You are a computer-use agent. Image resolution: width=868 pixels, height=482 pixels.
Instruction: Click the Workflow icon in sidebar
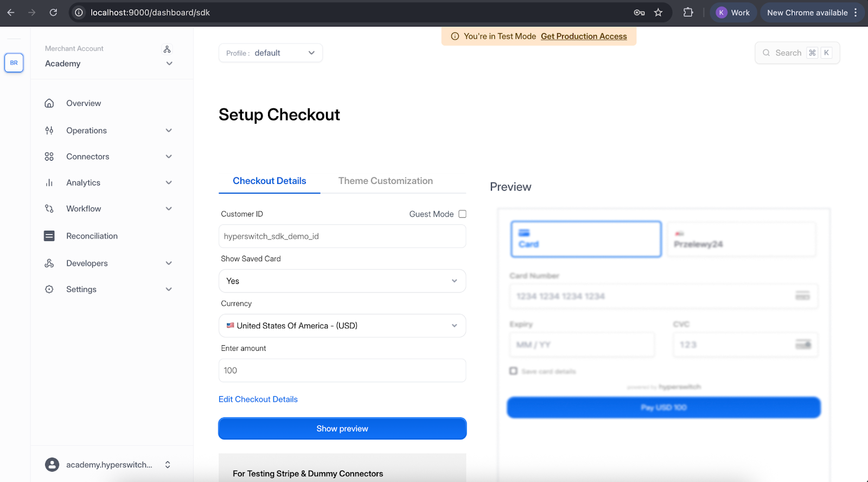click(x=49, y=209)
